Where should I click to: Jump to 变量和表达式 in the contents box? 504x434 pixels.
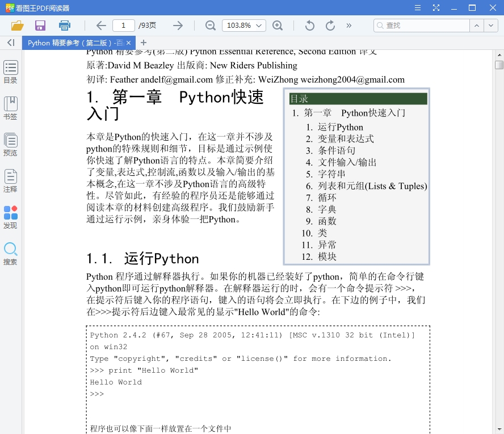[346, 139]
